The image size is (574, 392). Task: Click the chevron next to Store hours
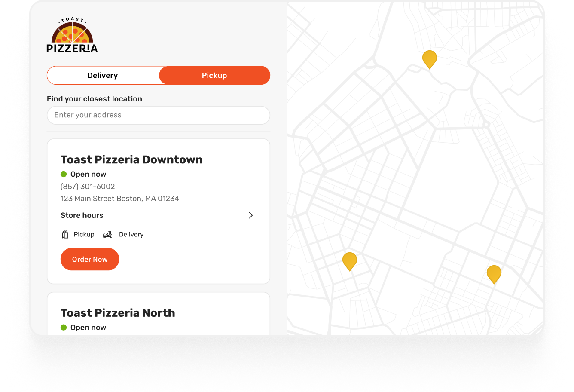click(x=251, y=215)
